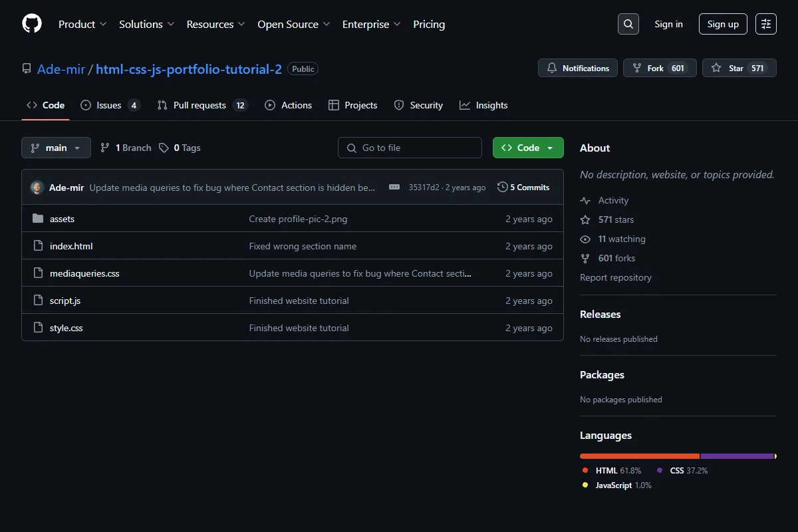
Task: Click the HTML portion of languages bar
Action: click(640, 456)
